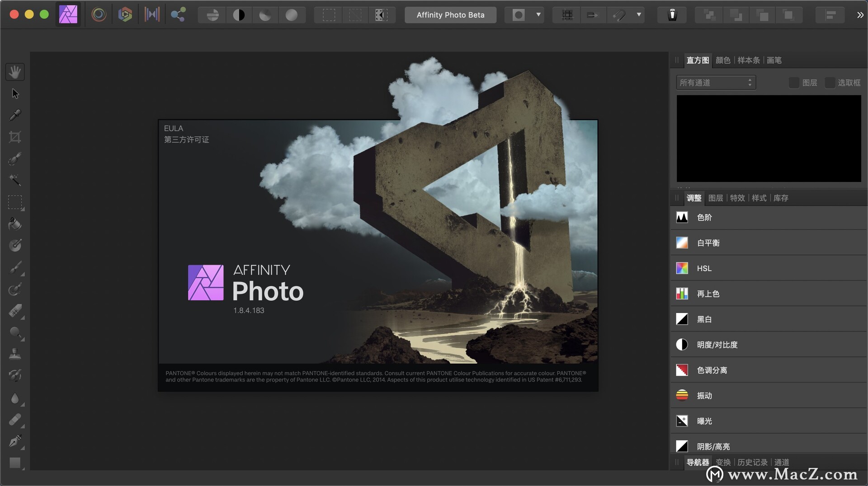This screenshot has height=486, width=868.
Task: Select the Selection Brush tool
Action: [x=15, y=159]
